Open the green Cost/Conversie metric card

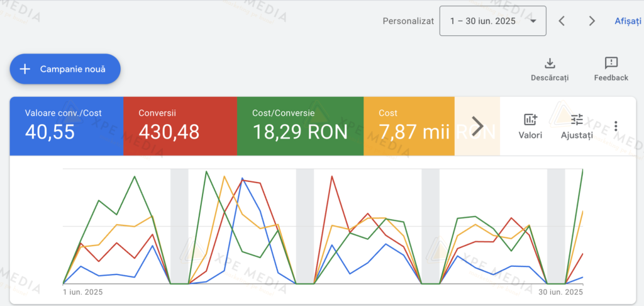click(300, 126)
